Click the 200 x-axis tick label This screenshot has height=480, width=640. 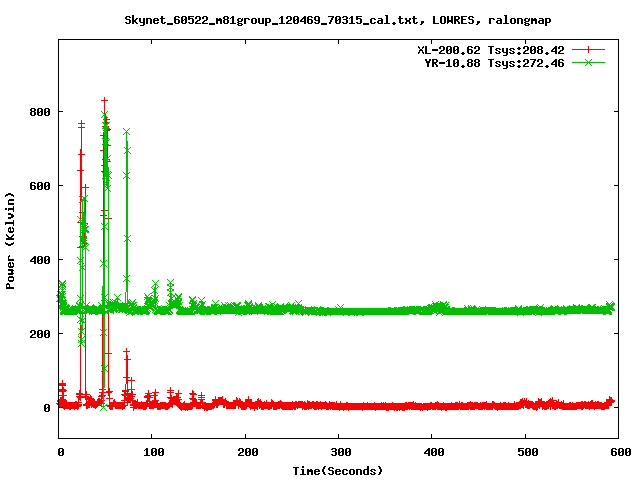point(248,452)
